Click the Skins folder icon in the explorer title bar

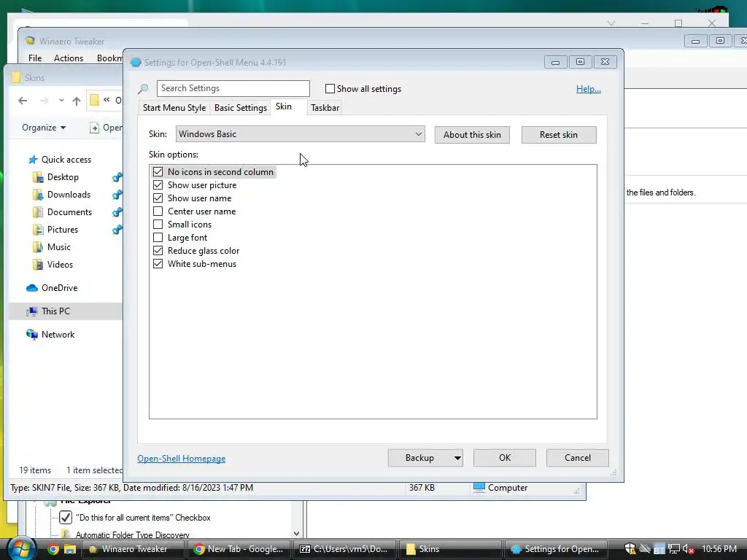(x=16, y=77)
